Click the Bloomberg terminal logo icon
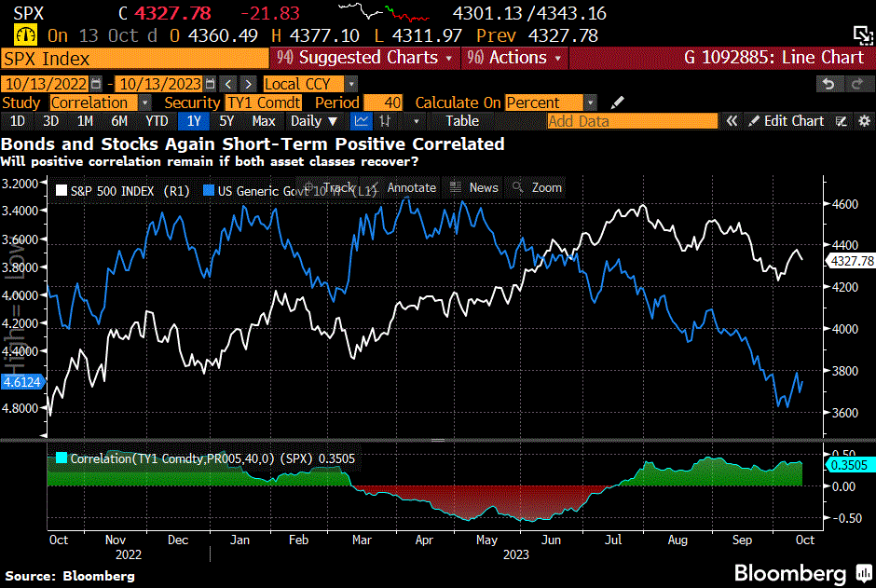The height and width of the screenshot is (588, 876). tap(864, 573)
